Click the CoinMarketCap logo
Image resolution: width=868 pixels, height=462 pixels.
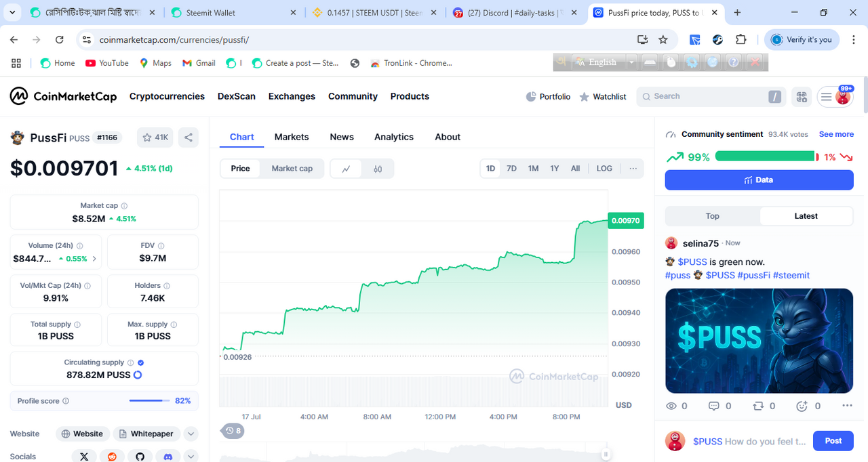(x=63, y=96)
